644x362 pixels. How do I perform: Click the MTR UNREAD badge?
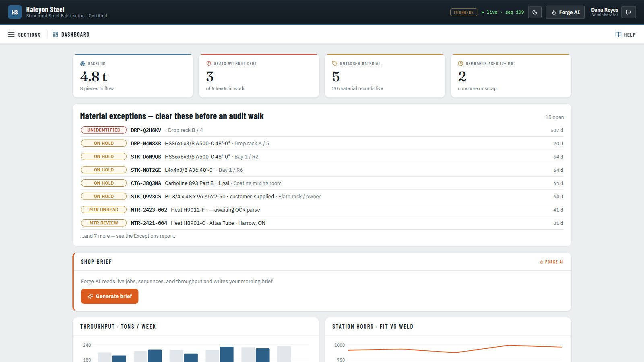pyautogui.click(x=104, y=210)
